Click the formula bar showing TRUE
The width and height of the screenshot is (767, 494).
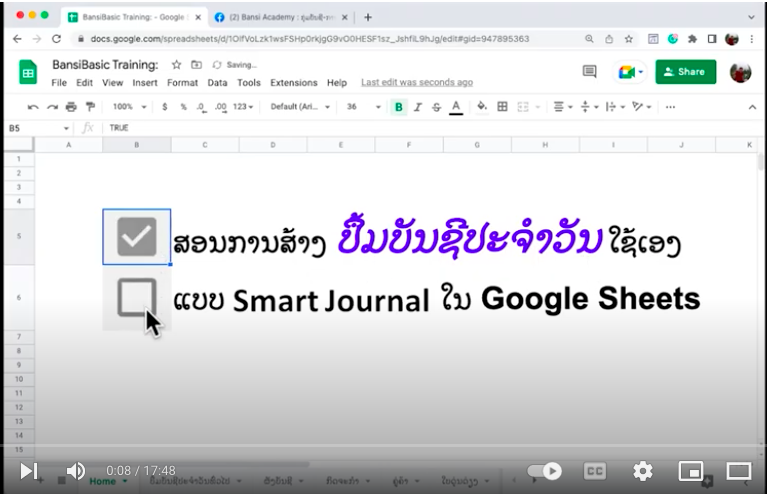coord(430,128)
